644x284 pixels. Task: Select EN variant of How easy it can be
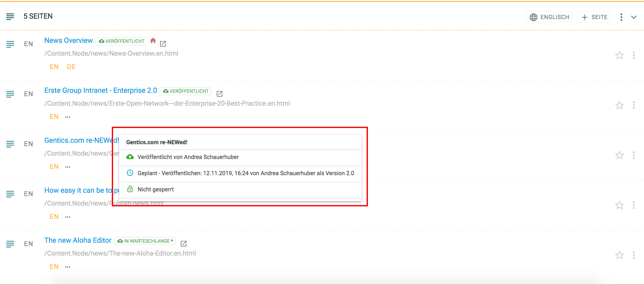pos(54,217)
